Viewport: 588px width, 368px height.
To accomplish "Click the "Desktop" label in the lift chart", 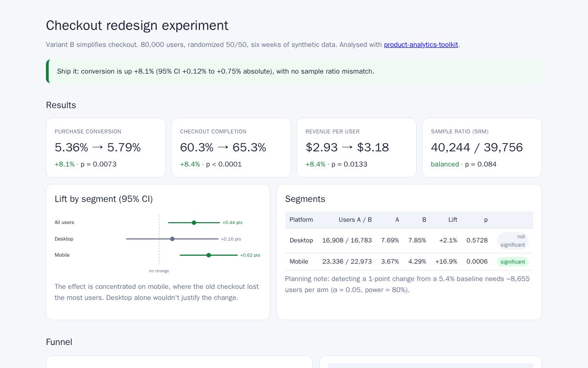I will (x=64, y=239).
